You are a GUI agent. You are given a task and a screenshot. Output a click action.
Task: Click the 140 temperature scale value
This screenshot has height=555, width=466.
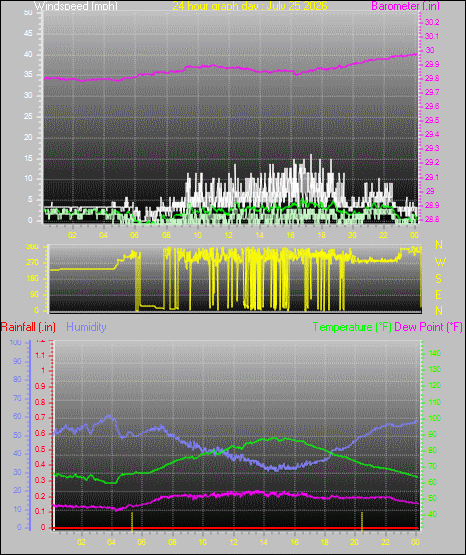[x=434, y=353]
